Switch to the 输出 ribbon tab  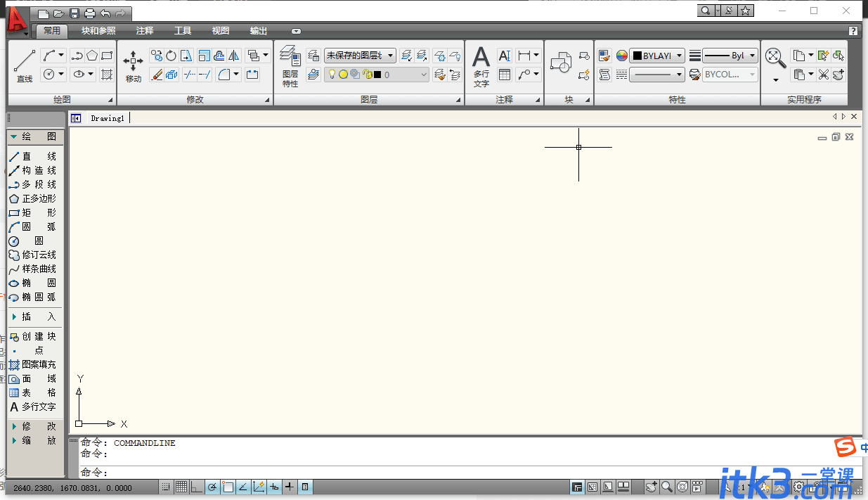click(259, 31)
